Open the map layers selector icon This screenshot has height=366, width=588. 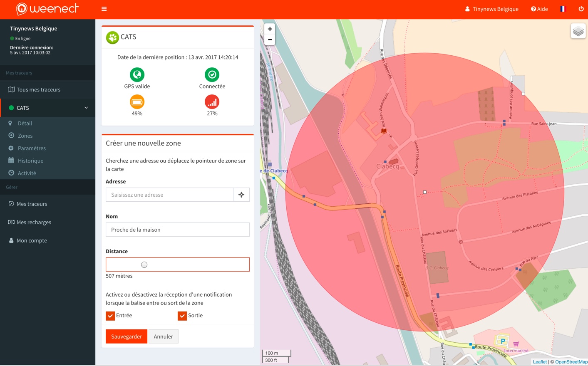pyautogui.click(x=578, y=31)
